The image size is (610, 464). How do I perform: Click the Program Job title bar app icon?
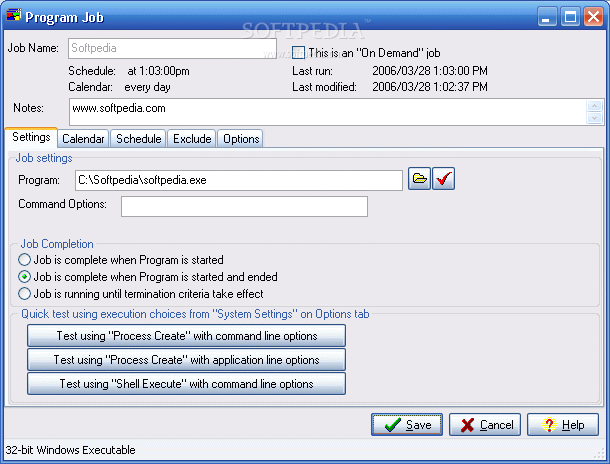[14, 16]
